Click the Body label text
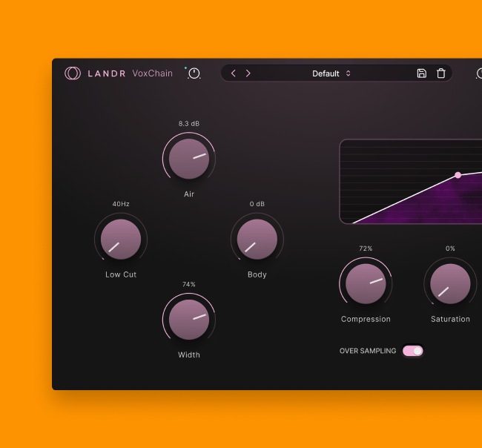This screenshot has height=448, width=482. [x=257, y=274]
